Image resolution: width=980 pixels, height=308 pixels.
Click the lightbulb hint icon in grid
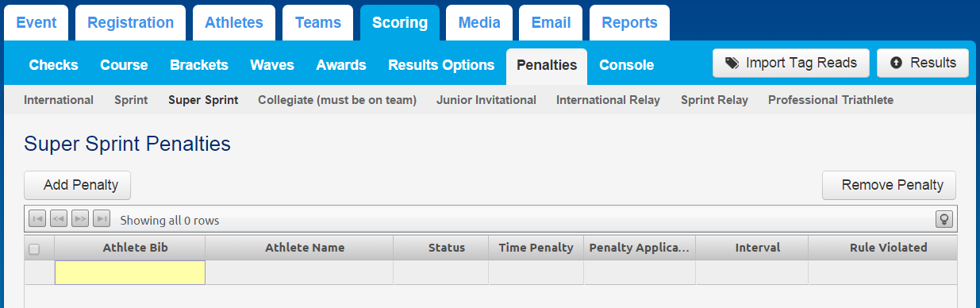944,219
